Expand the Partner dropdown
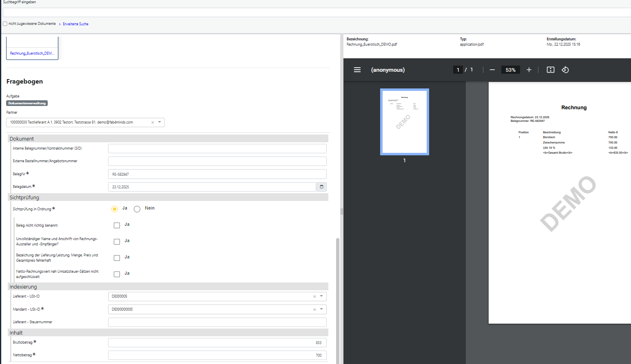The height and width of the screenshot is (364, 631). click(159, 122)
